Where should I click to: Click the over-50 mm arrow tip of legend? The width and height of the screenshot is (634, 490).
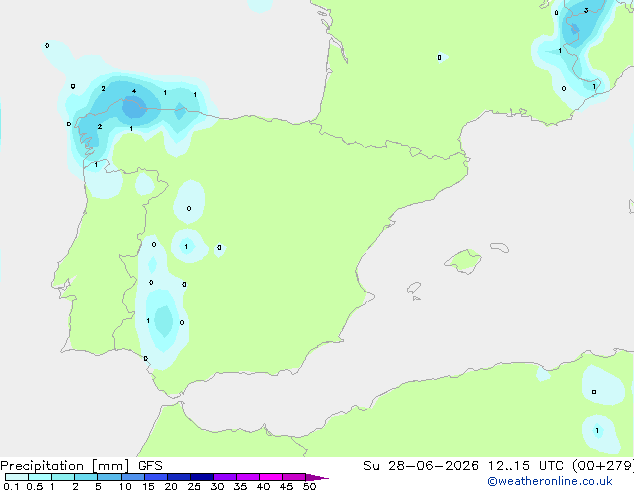[x=317, y=477]
